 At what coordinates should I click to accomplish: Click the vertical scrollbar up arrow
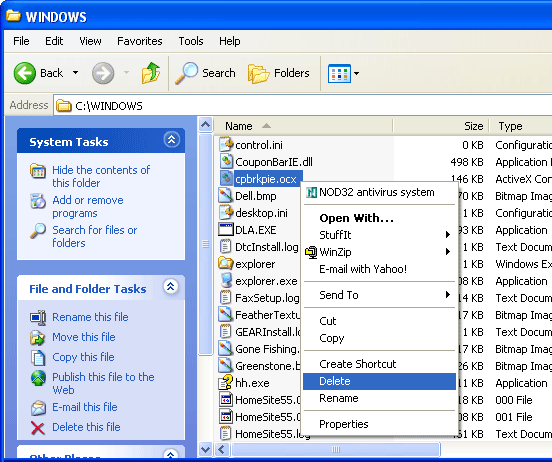(x=205, y=125)
